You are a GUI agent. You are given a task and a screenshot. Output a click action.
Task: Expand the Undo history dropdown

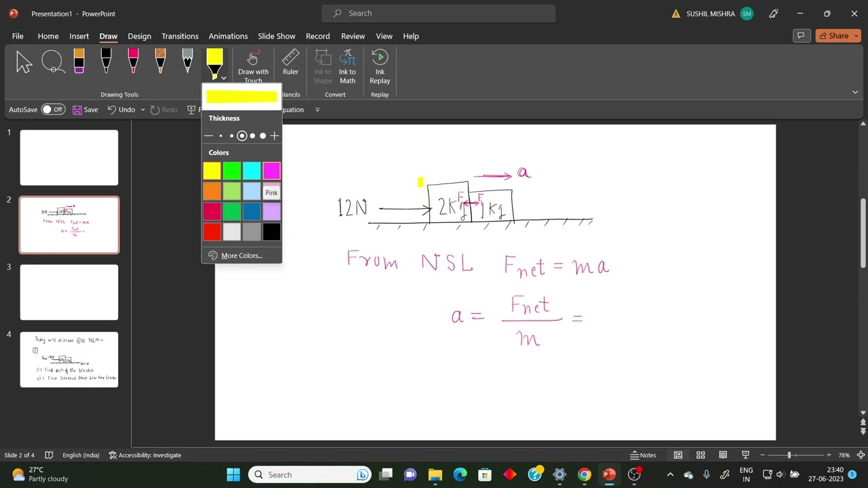pos(142,110)
